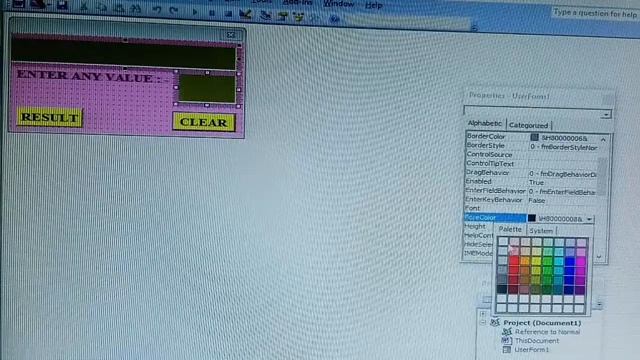Open the Help menu
This screenshot has height=360, width=640.
point(373,5)
